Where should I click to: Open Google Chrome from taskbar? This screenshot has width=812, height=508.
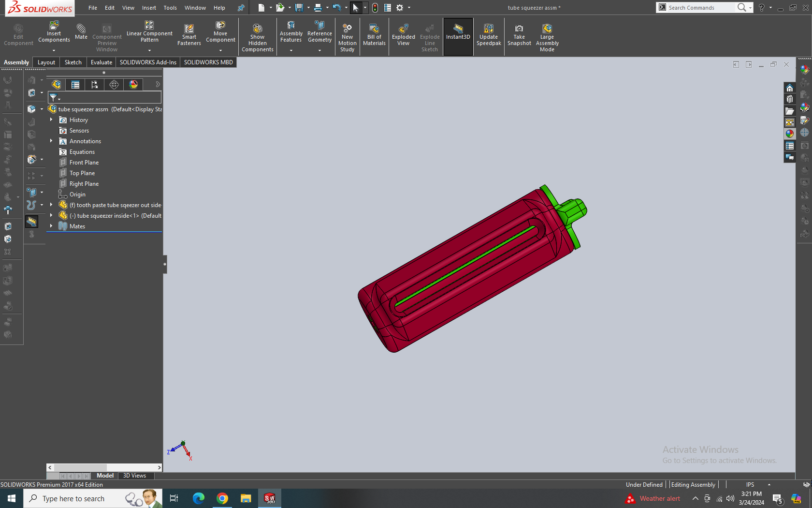tap(222, 498)
